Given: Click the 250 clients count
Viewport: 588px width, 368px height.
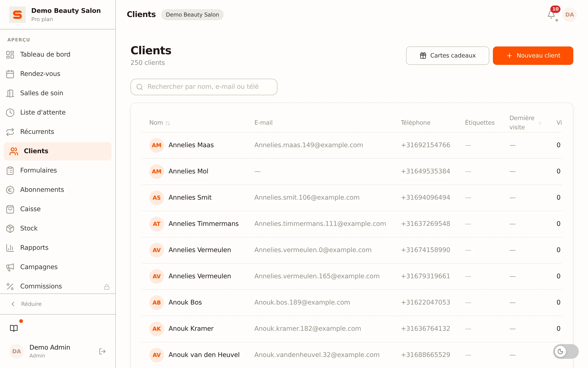Looking at the screenshot, I should click(x=147, y=63).
